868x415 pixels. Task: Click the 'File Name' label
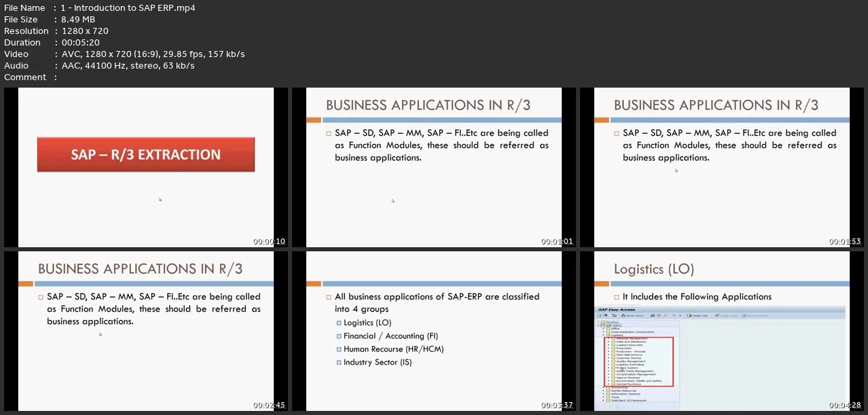coord(24,7)
